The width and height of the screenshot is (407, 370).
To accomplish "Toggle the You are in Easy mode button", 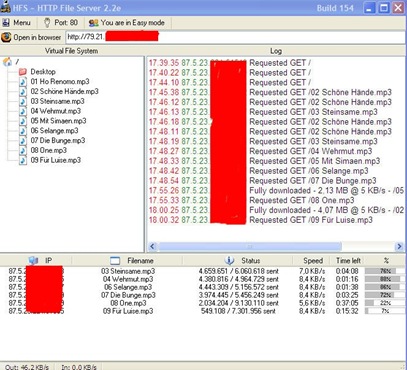I will coord(127,23).
